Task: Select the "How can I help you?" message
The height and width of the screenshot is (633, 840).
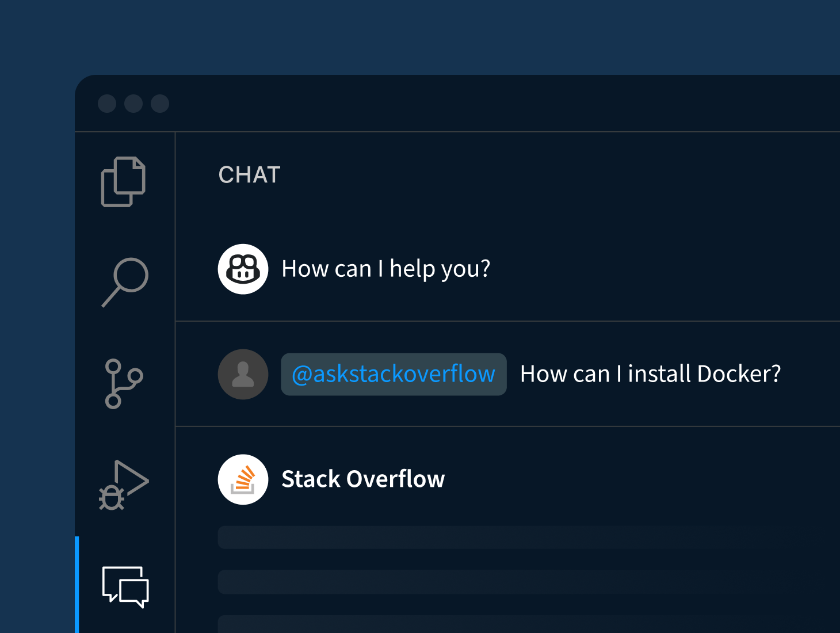Action: click(385, 269)
